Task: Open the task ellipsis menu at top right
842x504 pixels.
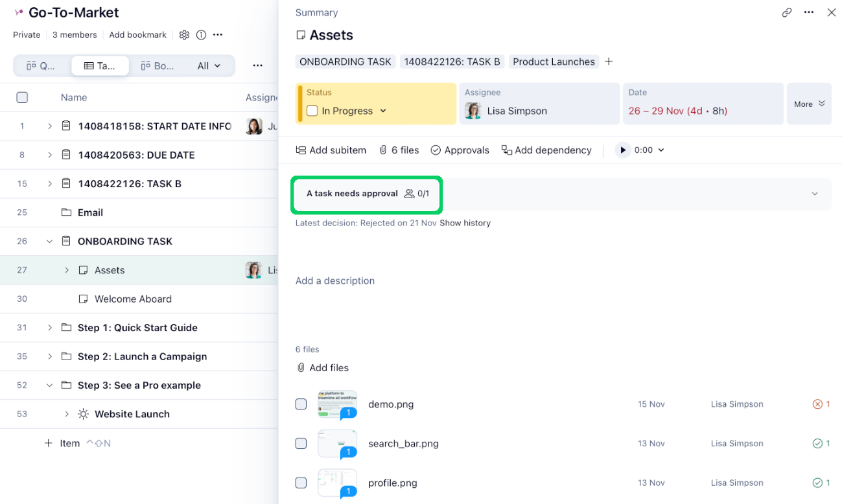Action: pos(808,12)
